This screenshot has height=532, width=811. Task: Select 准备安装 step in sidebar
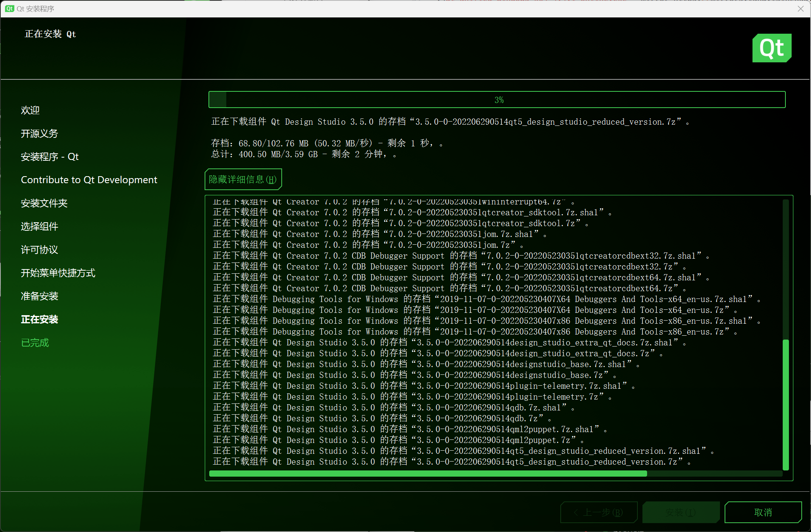40,296
